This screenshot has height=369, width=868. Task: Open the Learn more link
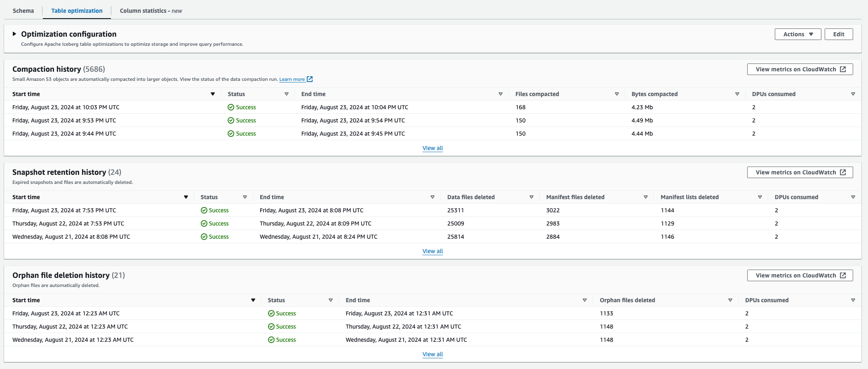pos(292,79)
